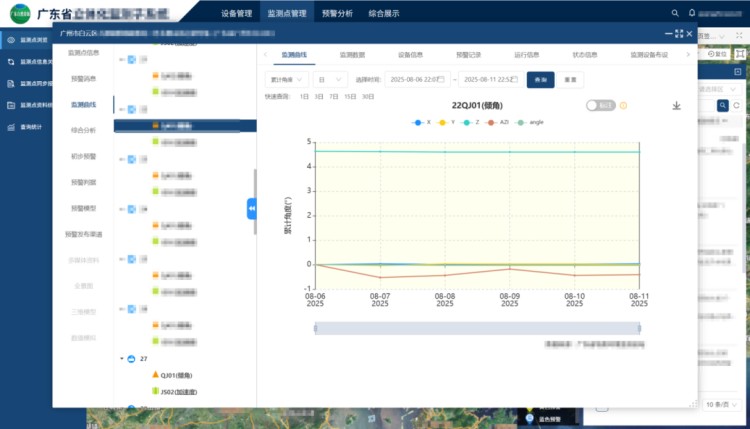Click the middle of chart data zoom bar
The image size is (750, 429).
(x=477, y=328)
